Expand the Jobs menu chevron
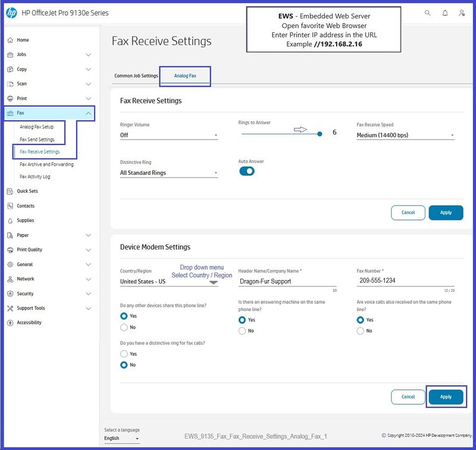The image size is (476, 450). pos(88,55)
